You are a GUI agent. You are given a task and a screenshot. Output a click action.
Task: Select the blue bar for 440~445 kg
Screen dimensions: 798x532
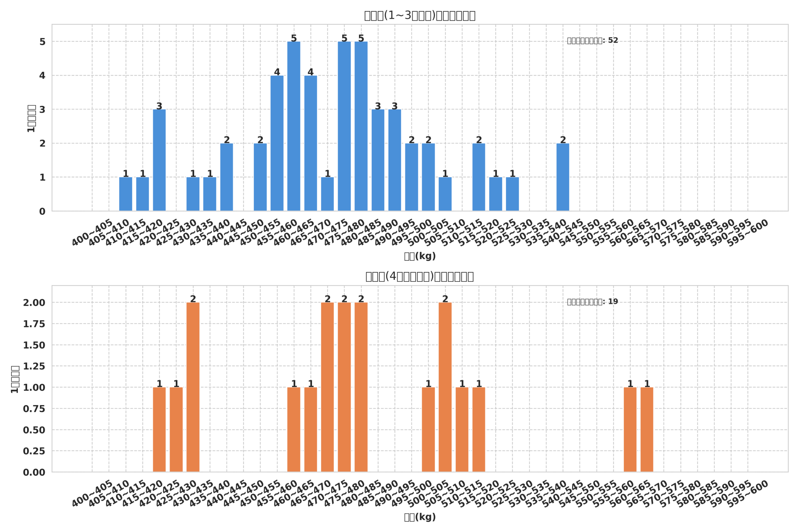[227, 177]
